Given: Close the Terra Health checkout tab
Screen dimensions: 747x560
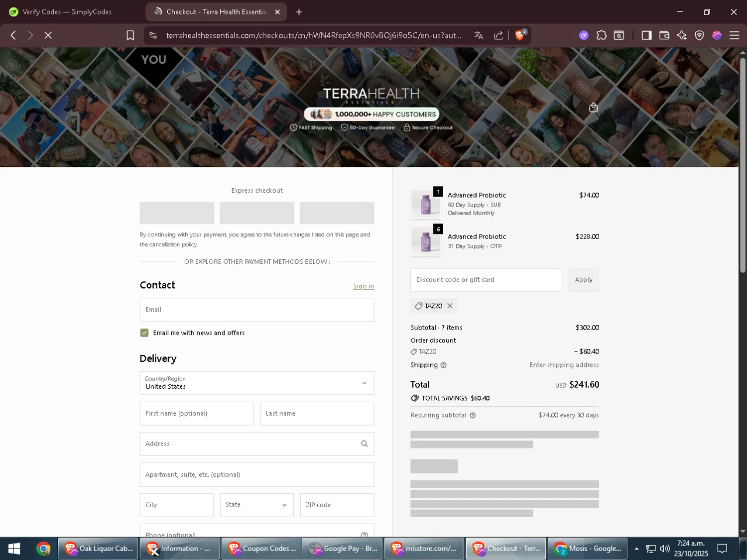Looking at the screenshot, I should [277, 12].
